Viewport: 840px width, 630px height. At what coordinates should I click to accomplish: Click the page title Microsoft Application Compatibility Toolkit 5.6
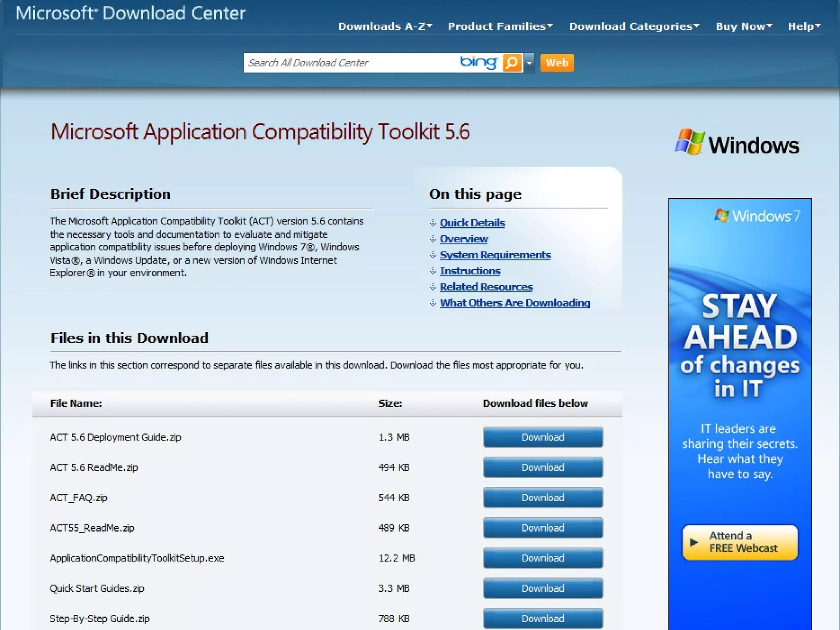pos(260,132)
